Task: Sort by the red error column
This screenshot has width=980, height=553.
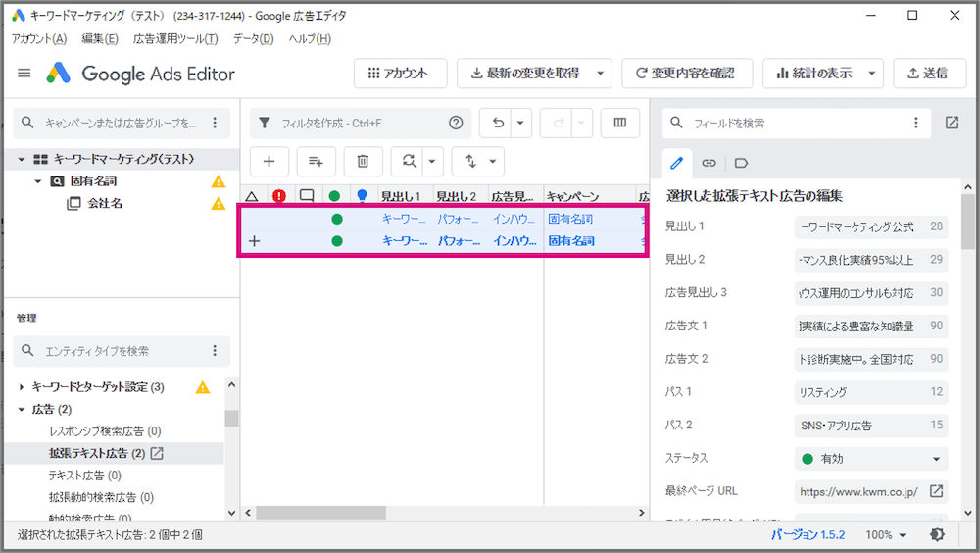Action: 279,196
